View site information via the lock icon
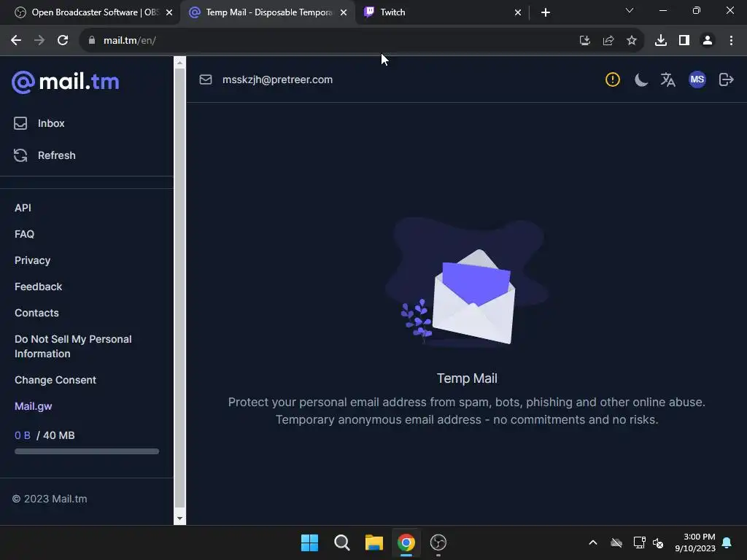Screen dimensions: 747x560 tap(92, 41)
